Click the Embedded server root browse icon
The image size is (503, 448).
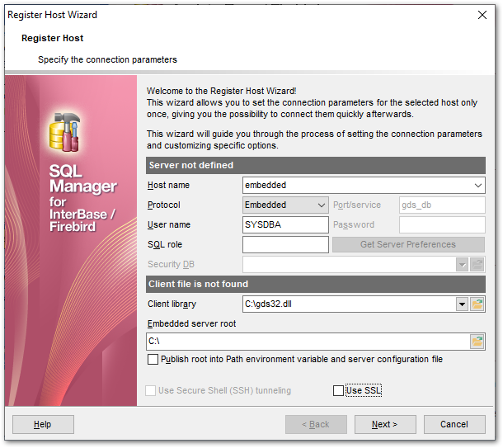pyautogui.click(x=477, y=341)
